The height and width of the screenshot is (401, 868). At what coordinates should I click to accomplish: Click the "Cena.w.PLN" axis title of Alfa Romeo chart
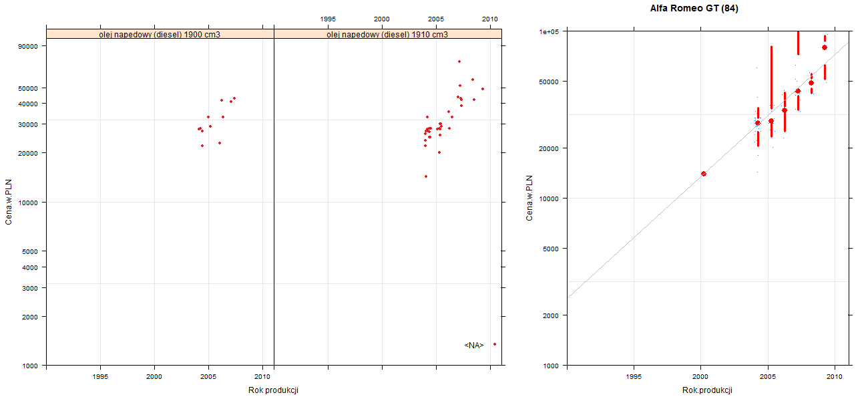[529, 198]
